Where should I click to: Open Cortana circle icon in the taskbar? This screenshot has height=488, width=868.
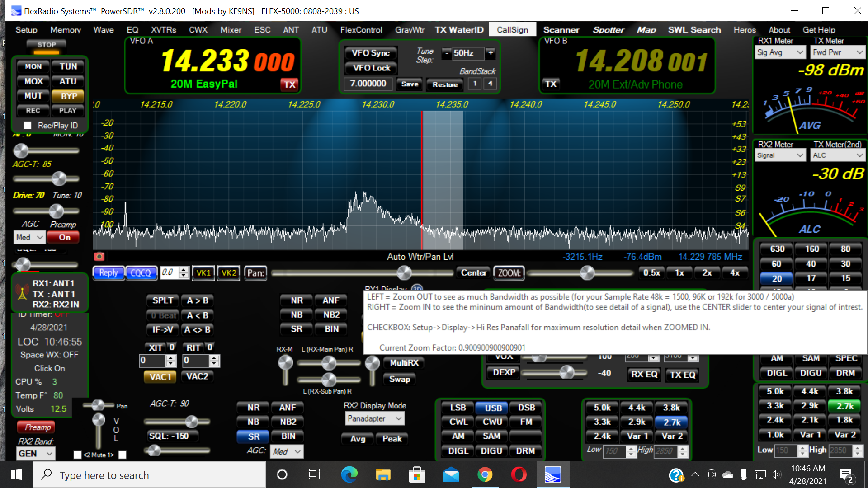coord(282,474)
